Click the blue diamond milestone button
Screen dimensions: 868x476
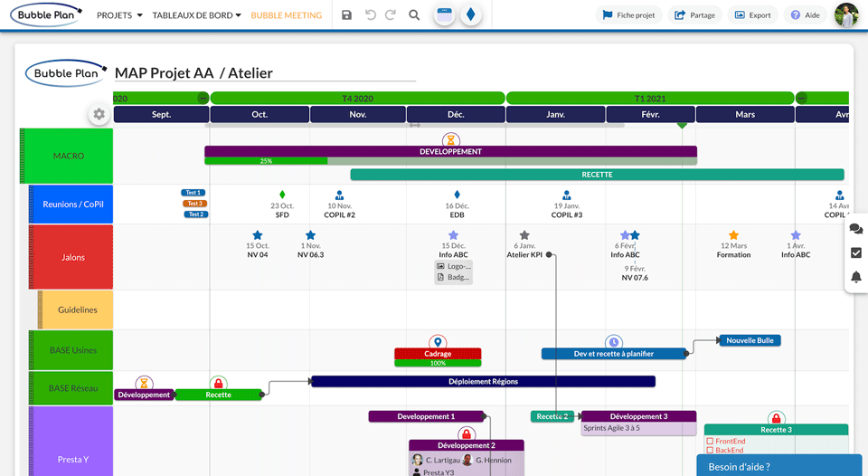[470, 15]
